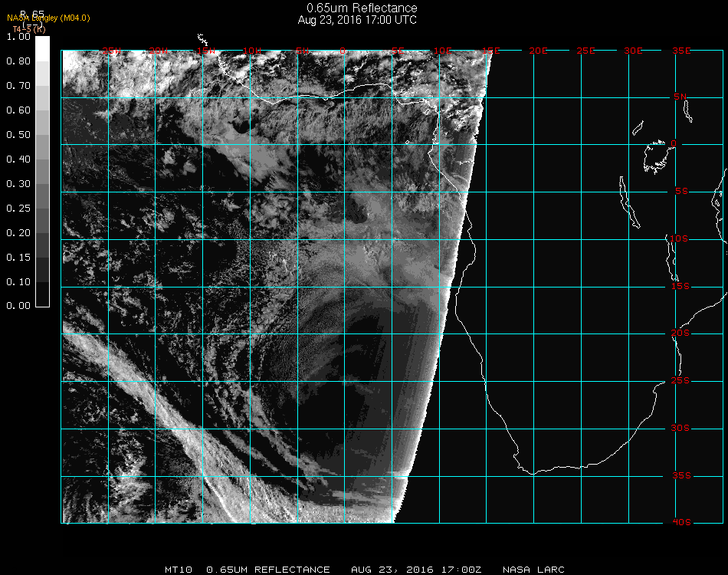Click the 10S latitude label
This screenshot has height=575, width=728.
[x=679, y=239]
